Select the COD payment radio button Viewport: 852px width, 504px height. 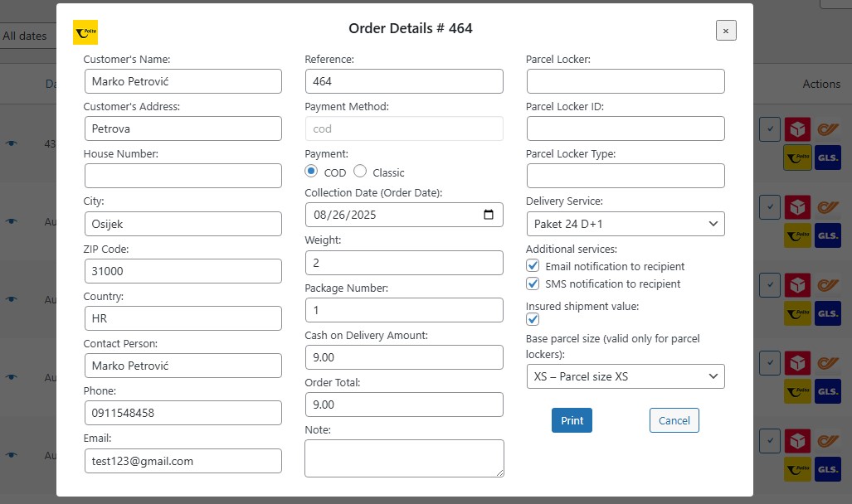(311, 172)
